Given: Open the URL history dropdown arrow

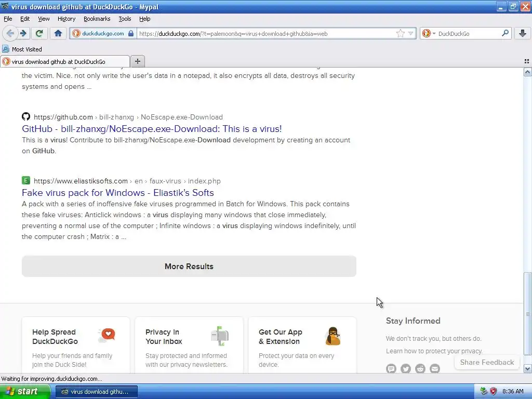Looking at the screenshot, I should 410,34.
